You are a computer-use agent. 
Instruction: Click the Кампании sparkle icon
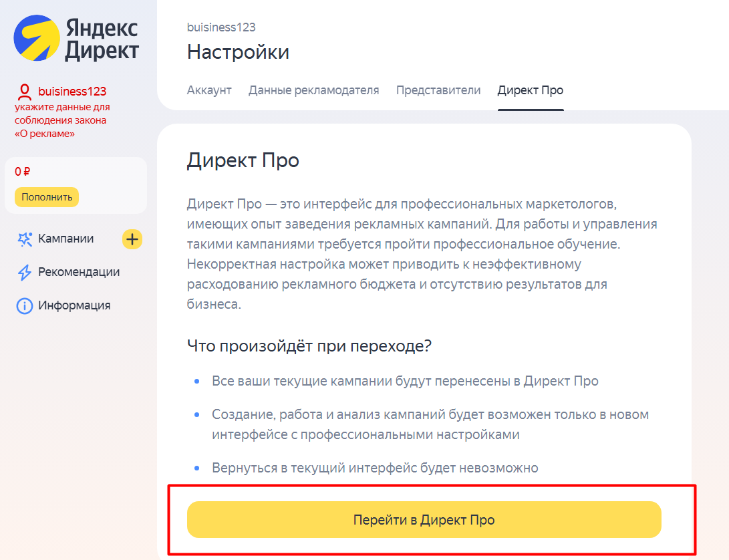25,239
